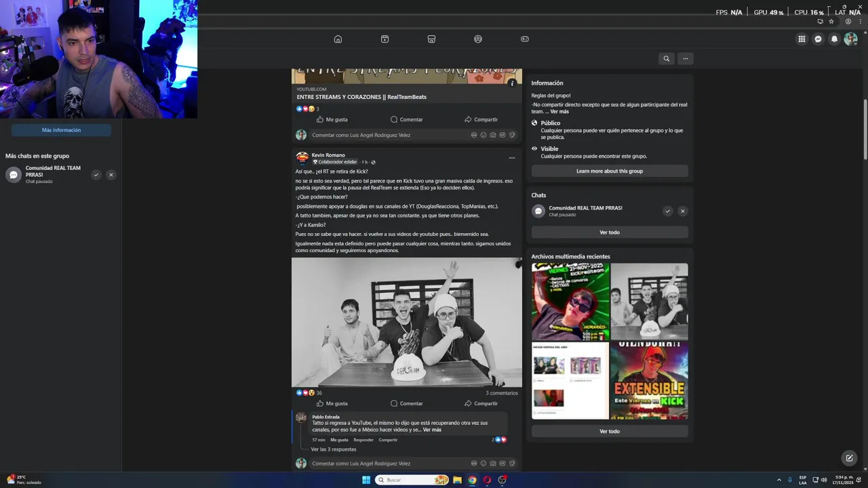Viewport: 868px width, 488px height.
Task: Add a sticker in top comment box
Action: 512,135
